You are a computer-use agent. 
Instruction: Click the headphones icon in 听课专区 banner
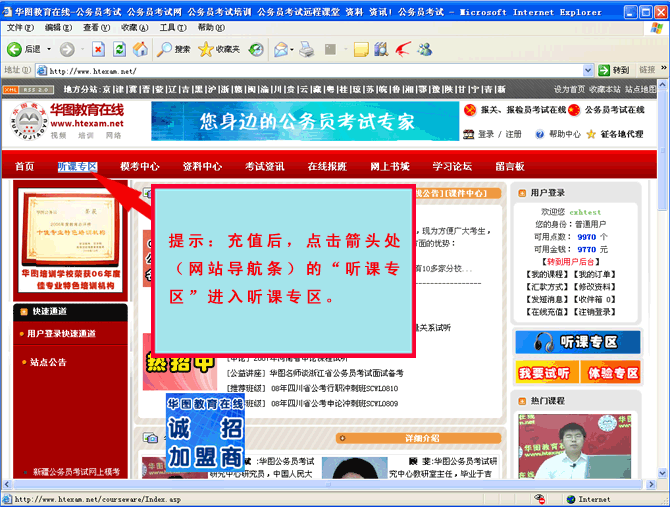(x=544, y=343)
